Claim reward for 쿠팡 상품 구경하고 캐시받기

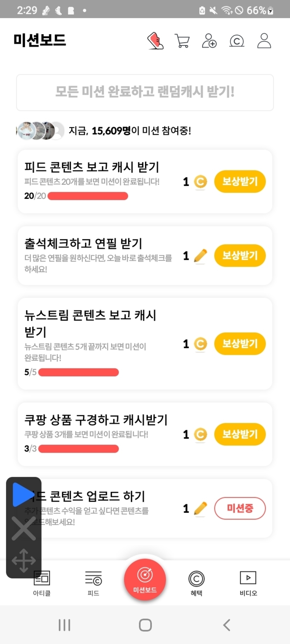click(x=240, y=434)
